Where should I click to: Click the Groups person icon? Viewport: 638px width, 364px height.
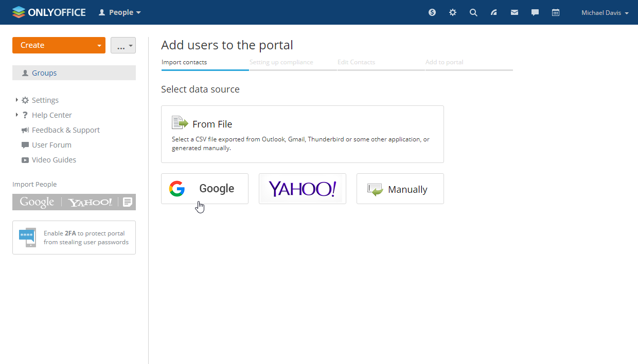pyautogui.click(x=25, y=73)
